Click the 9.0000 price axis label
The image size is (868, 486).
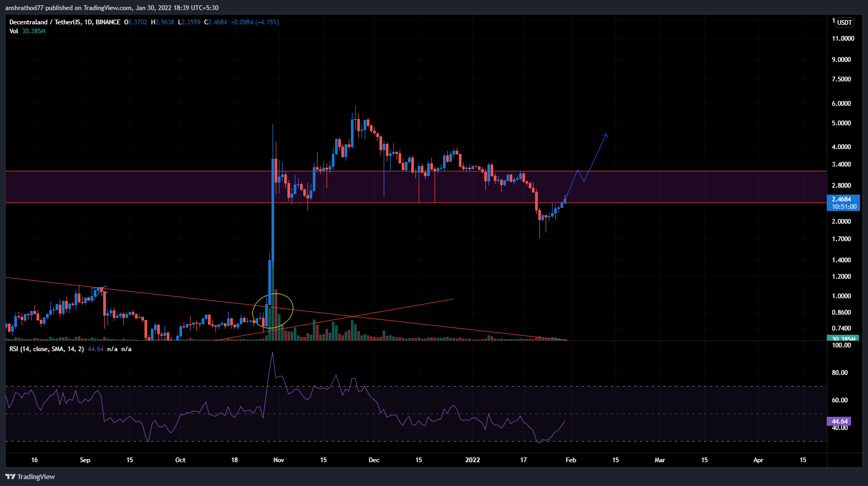pos(842,60)
